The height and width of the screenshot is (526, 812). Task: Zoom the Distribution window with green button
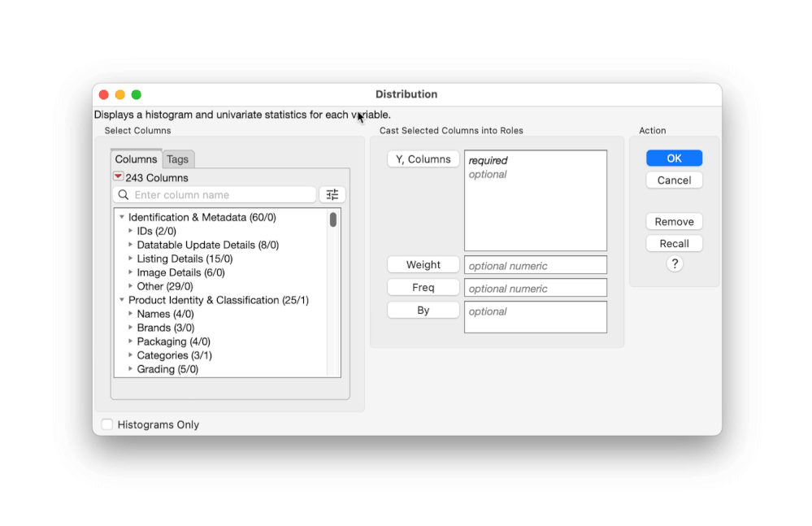tap(137, 94)
